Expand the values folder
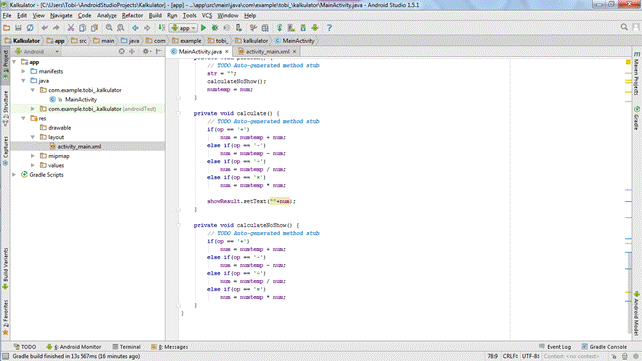Viewport: 642px width, 361px height. 33,165
